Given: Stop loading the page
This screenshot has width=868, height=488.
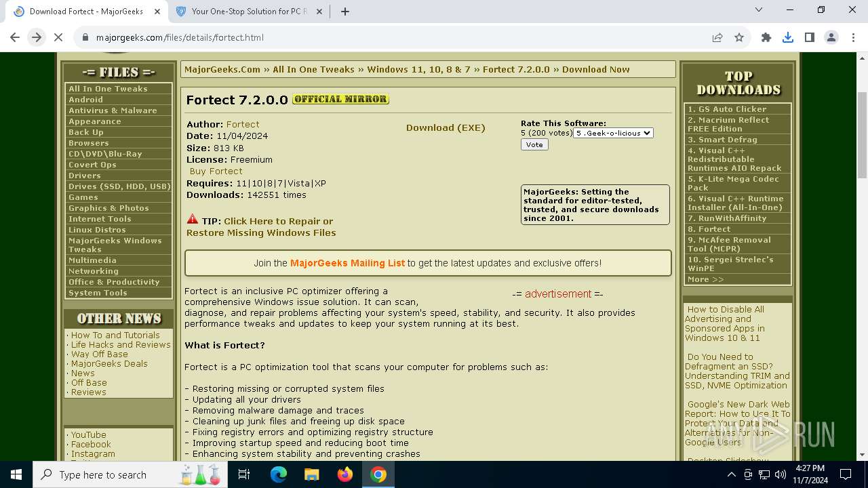Looking at the screenshot, I should coord(58,37).
